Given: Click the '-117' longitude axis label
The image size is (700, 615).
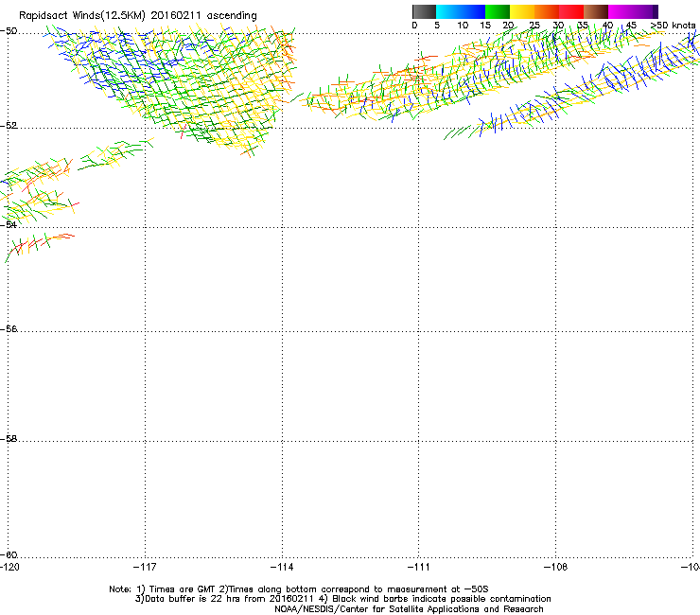Looking at the screenshot, I should 145,567.
